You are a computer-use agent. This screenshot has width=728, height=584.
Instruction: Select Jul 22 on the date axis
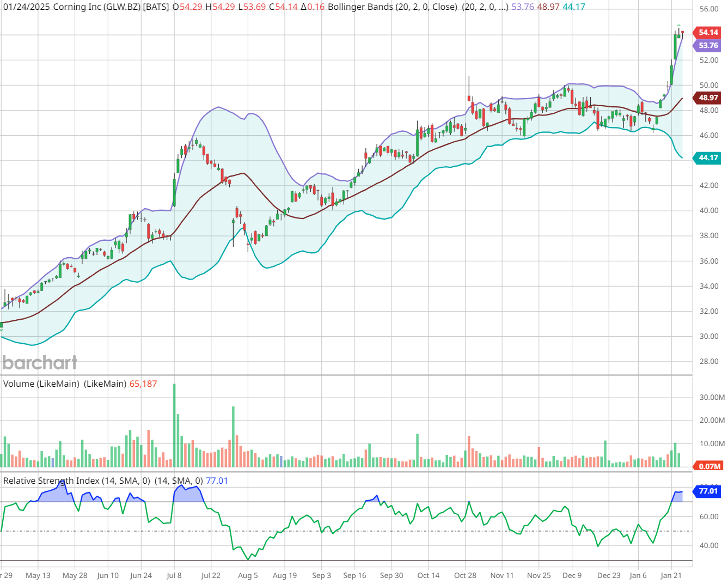(211, 575)
